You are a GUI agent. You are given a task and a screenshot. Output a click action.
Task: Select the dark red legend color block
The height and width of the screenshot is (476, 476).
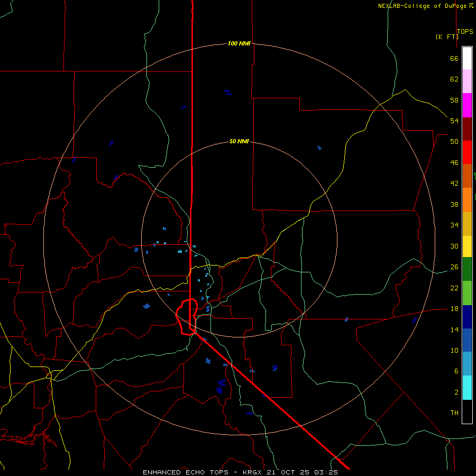point(467,130)
